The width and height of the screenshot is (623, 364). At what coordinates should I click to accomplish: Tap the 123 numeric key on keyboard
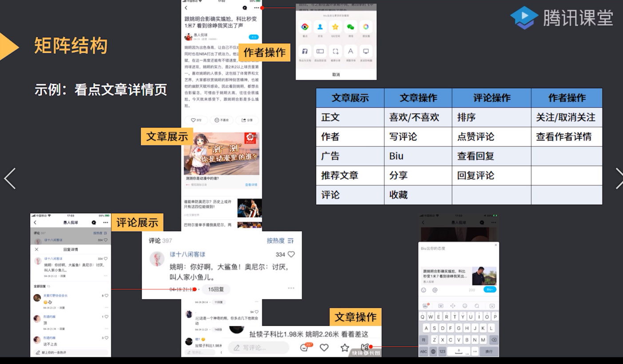tap(442, 352)
